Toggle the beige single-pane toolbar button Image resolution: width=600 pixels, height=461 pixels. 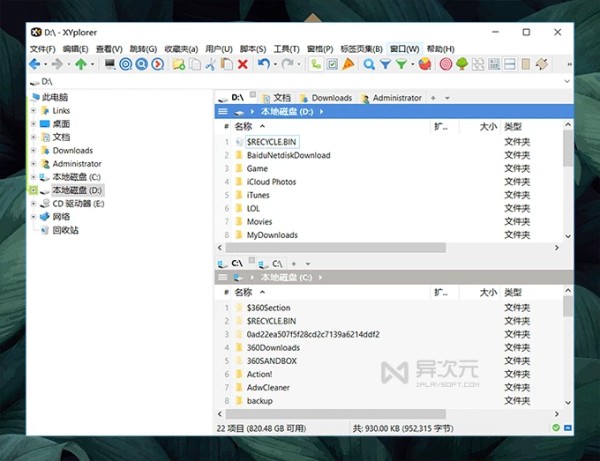pyautogui.click(x=526, y=64)
